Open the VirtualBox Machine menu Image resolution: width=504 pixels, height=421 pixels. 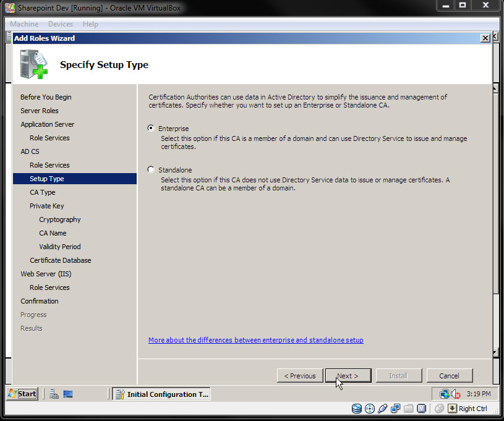[x=24, y=24]
